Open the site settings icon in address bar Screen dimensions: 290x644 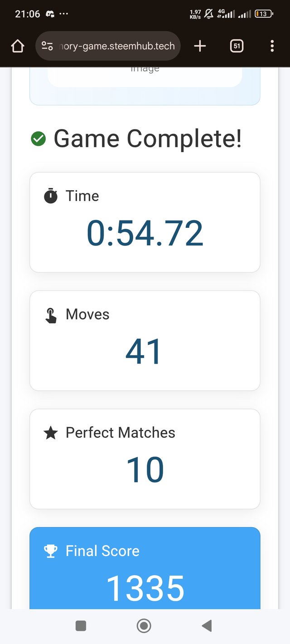coord(47,46)
